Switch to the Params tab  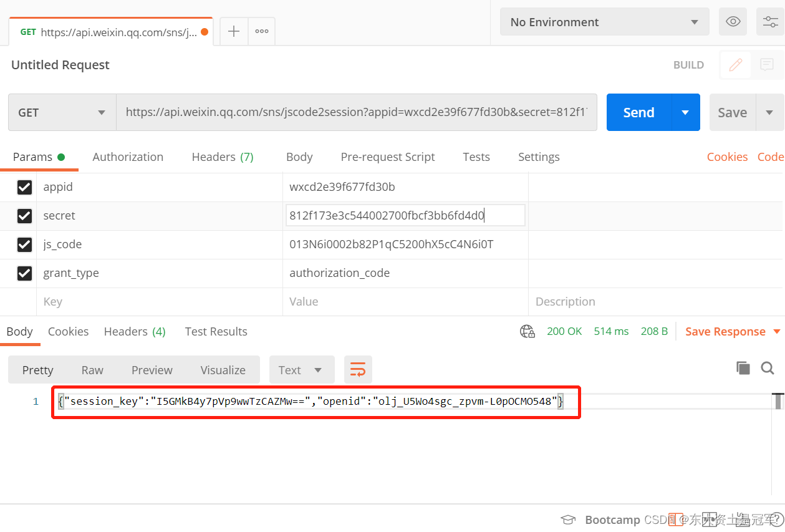pos(39,157)
